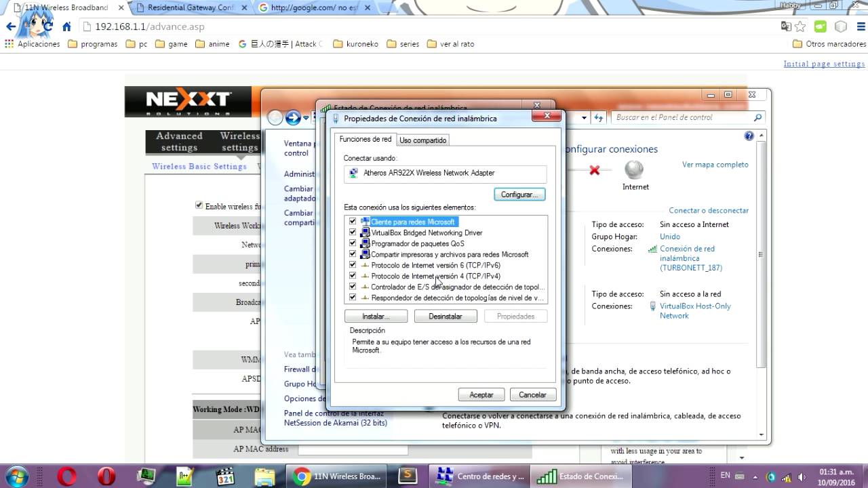Open the Control Panel help icon
This screenshot has width=868, height=488.
[x=749, y=136]
